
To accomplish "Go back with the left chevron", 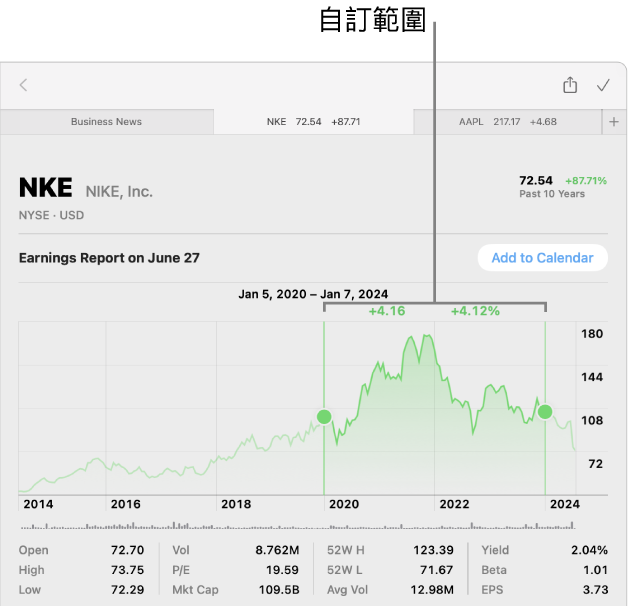I will (23, 85).
